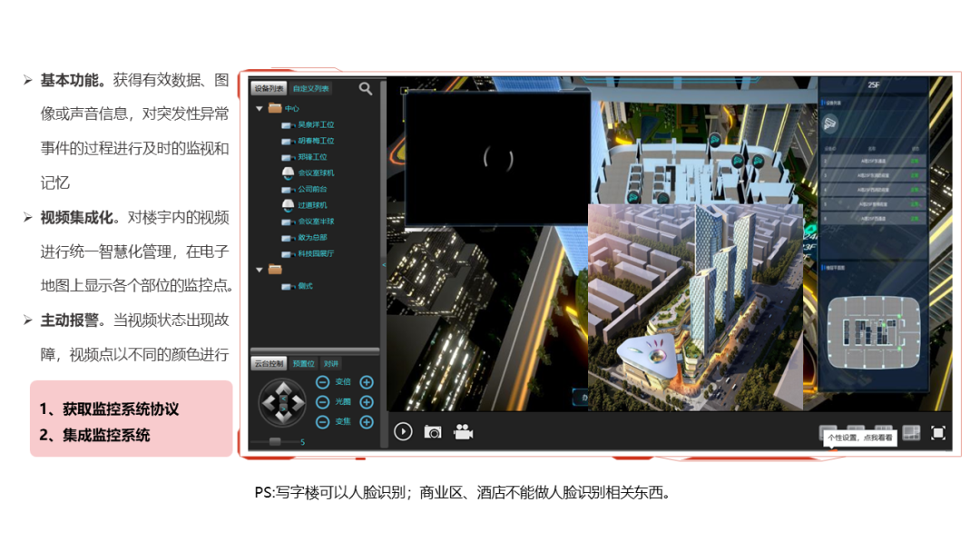Click the dome camera icon for 会议室球机
Image resolution: width=980 pixels, height=552 pixels.
tap(289, 172)
